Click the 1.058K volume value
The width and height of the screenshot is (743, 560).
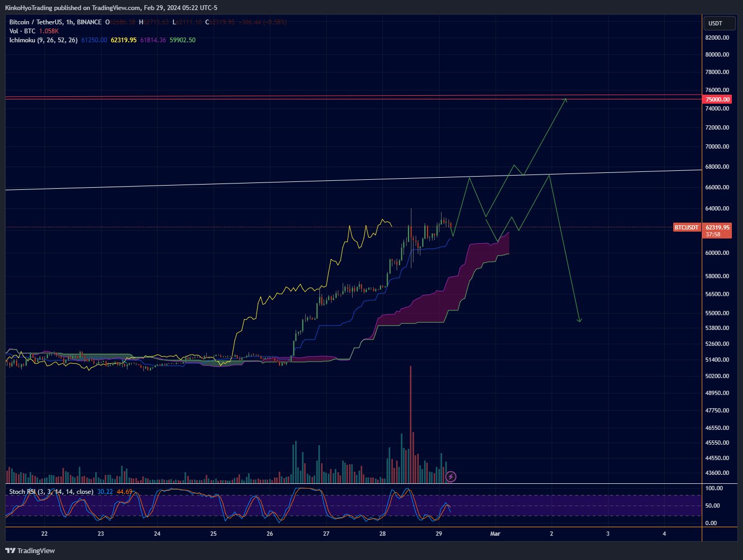click(x=49, y=31)
